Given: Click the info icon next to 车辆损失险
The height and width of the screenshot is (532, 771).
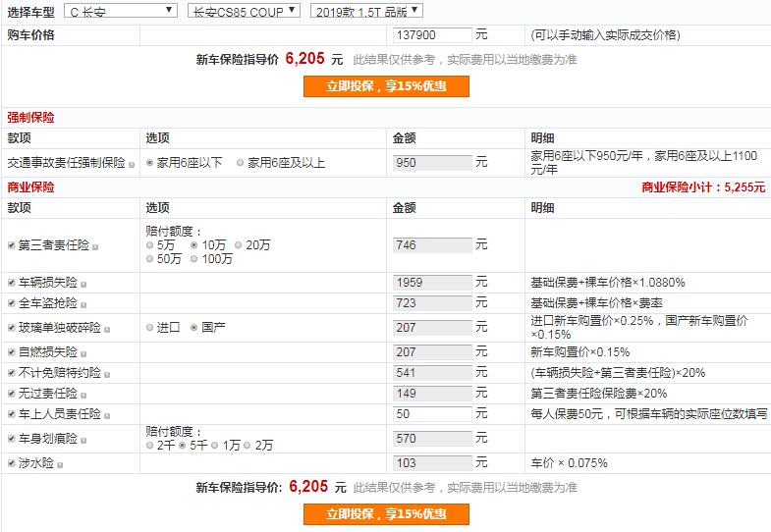Looking at the screenshot, I should [x=83, y=285].
